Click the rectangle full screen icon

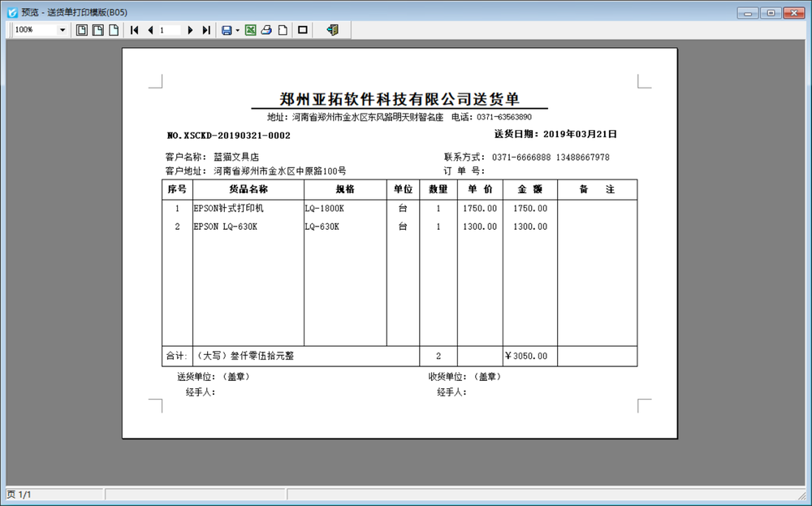[x=303, y=30]
